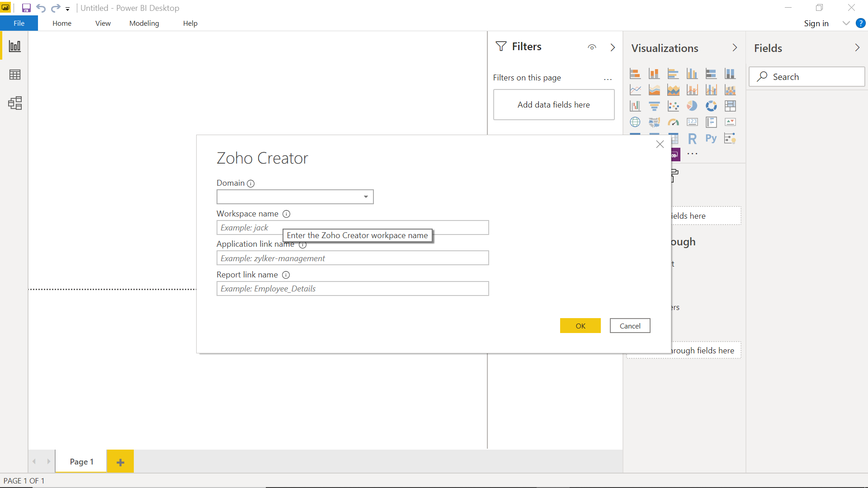Screen dimensions: 868x488
Task: Select the key influencers visual
Action: [x=730, y=139]
